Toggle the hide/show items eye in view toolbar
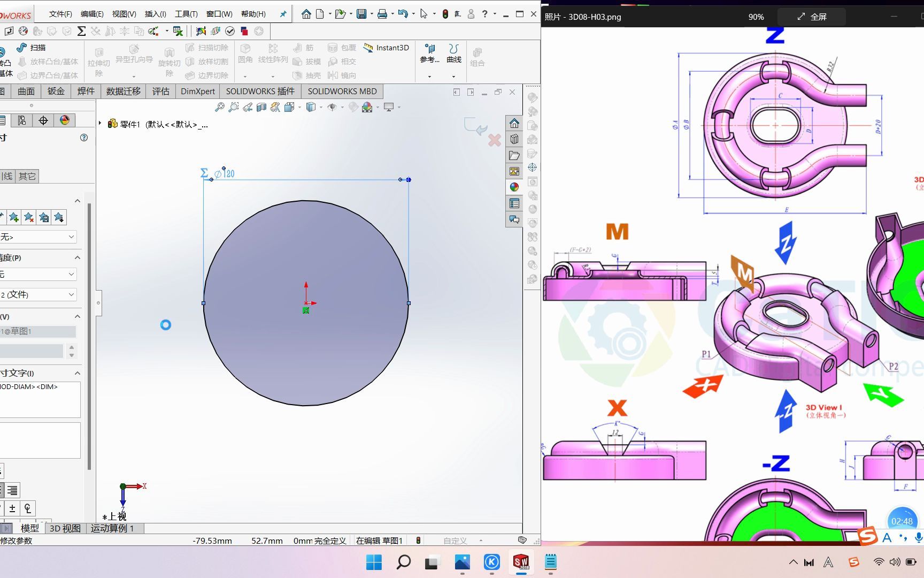The height and width of the screenshot is (578, 924). 332,107
